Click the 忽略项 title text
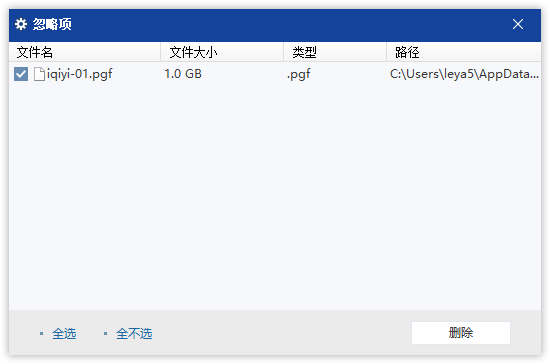550x364 pixels. pos(52,24)
